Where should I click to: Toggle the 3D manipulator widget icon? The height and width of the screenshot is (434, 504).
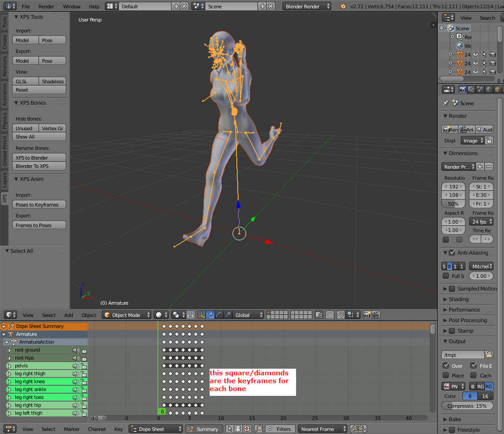(x=201, y=315)
